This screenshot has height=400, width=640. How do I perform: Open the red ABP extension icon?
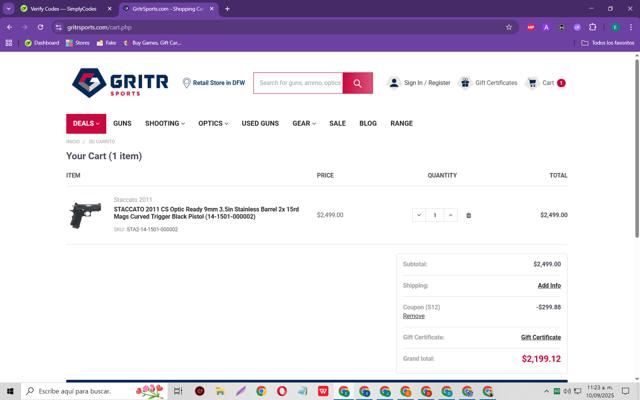(531, 27)
